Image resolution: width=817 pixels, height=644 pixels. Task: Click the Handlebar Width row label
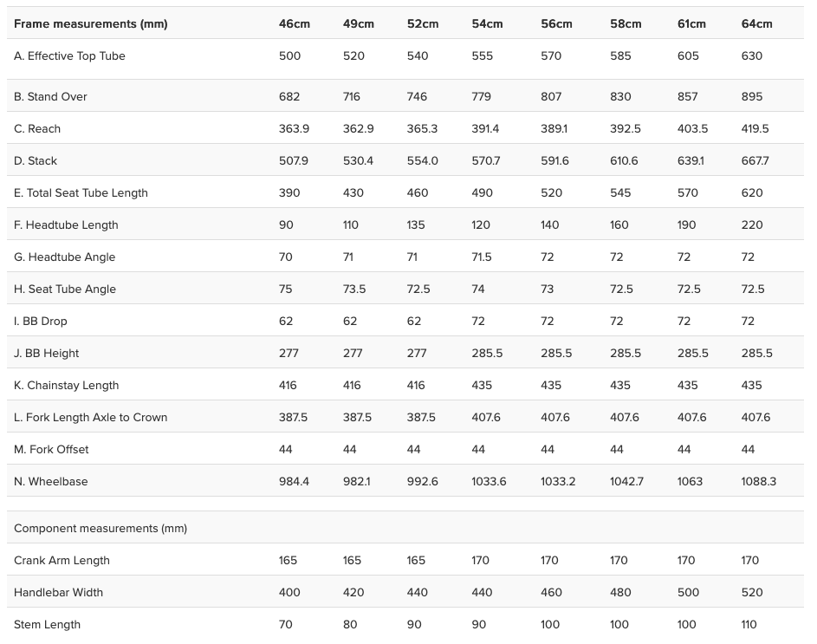point(58,592)
